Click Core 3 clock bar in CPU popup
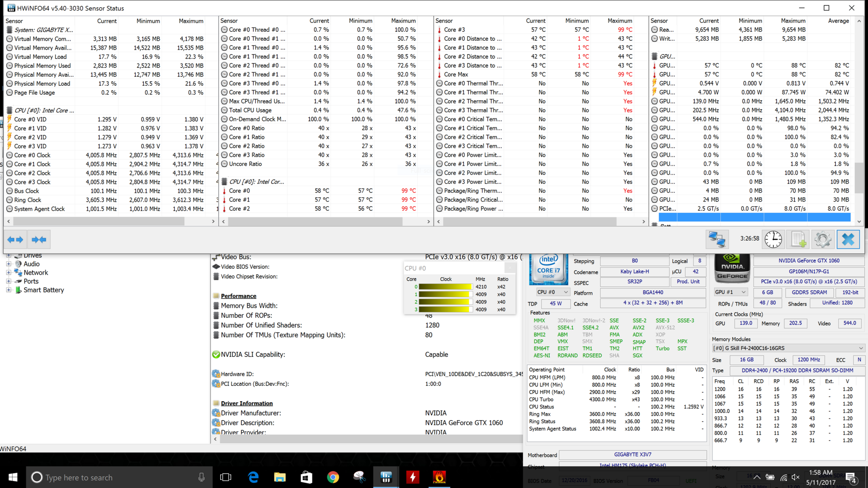The image size is (868, 488). pyautogui.click(x=445, y=310)
